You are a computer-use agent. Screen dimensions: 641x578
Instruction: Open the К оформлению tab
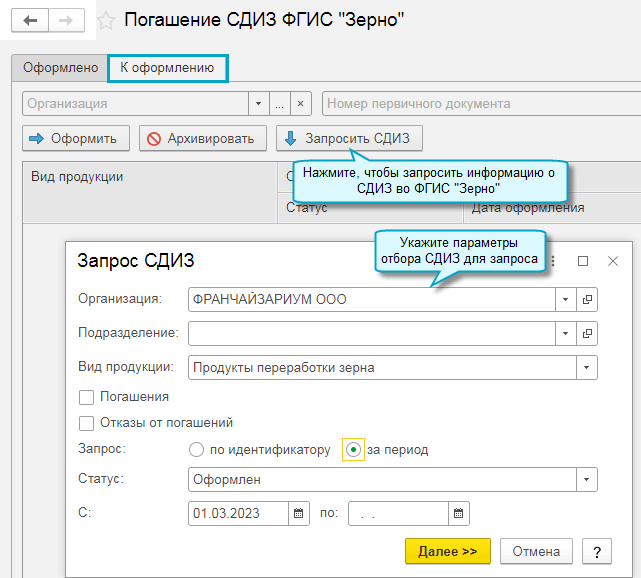[168, 68]
